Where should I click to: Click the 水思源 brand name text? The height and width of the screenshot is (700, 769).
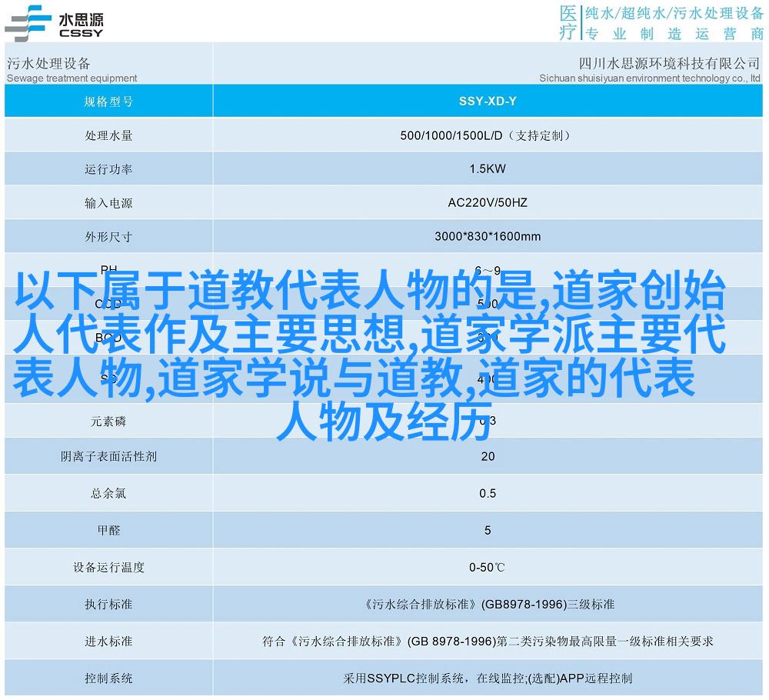pos(81,18)
